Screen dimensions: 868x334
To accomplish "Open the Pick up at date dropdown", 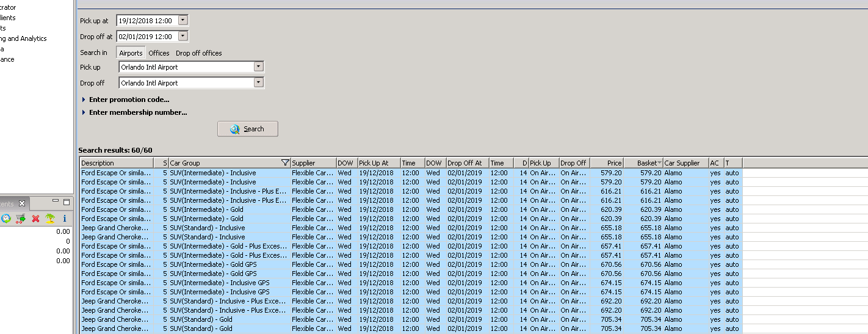I will (x=183, y=20).
